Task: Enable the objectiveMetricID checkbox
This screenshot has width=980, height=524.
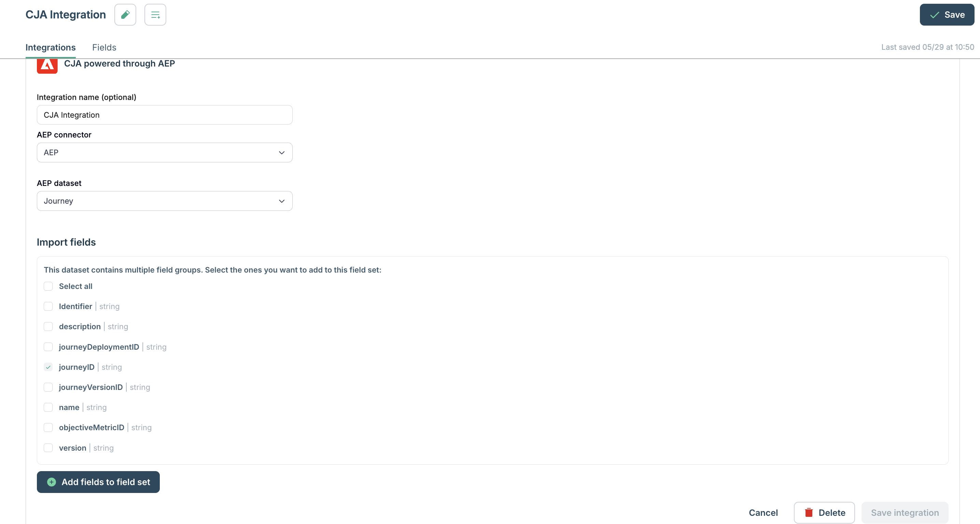Action: point(48,427)
